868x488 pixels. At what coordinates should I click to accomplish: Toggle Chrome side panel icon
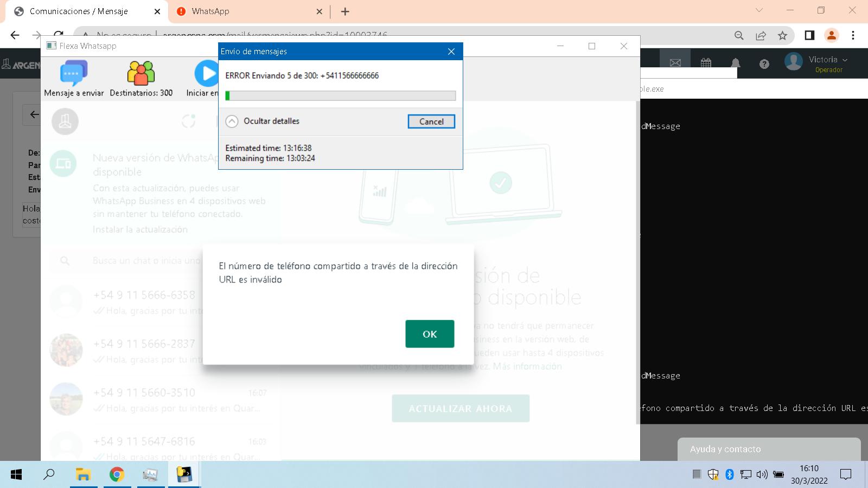[x=809, y=35]
